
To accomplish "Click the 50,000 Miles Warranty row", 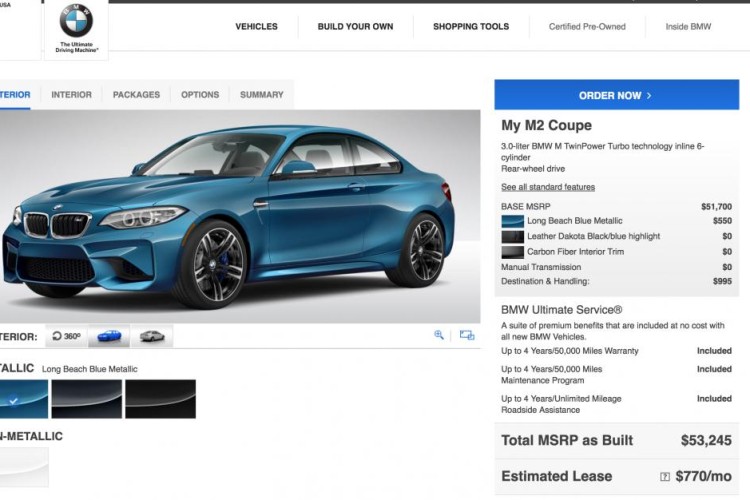I will pos(617,351).
